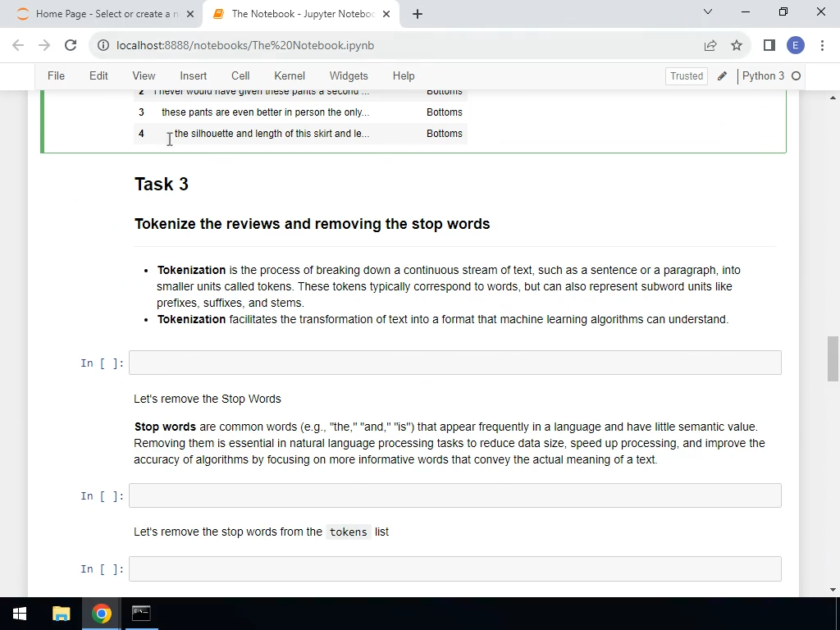840x630 pixels.
Task: Open the Kernel menu
Action: tap(289, 75)
